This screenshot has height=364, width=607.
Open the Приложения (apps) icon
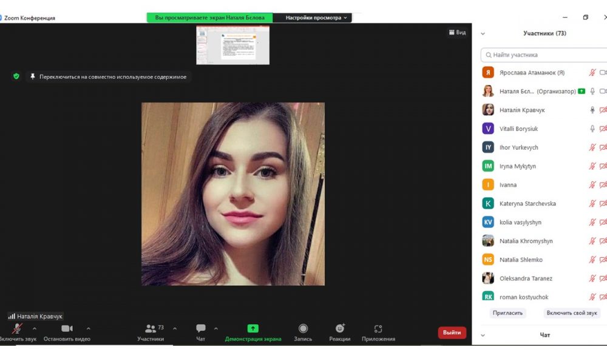[x=378, y=329]
